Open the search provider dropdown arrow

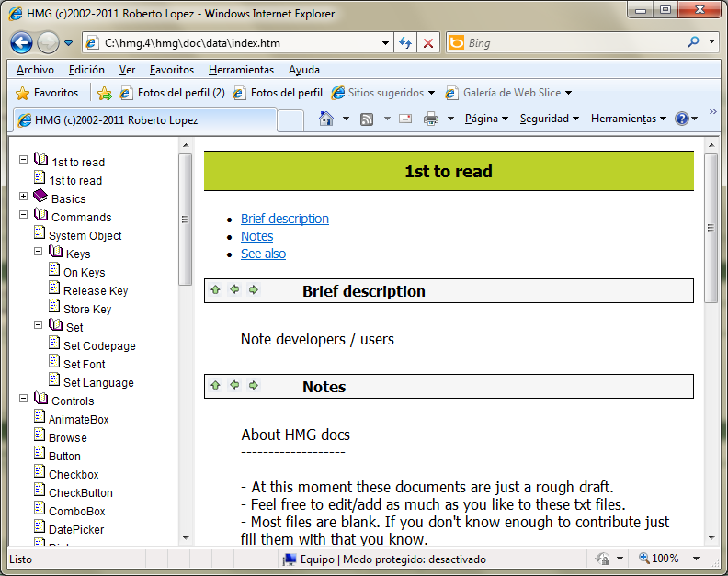click(711, 41)
